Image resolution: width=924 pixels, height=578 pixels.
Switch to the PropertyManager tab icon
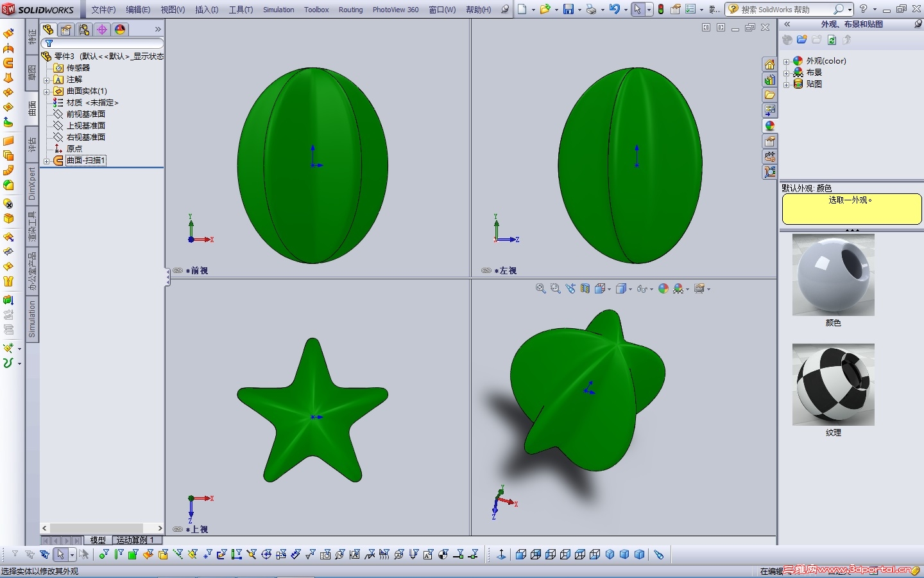(x=66, y=30)
